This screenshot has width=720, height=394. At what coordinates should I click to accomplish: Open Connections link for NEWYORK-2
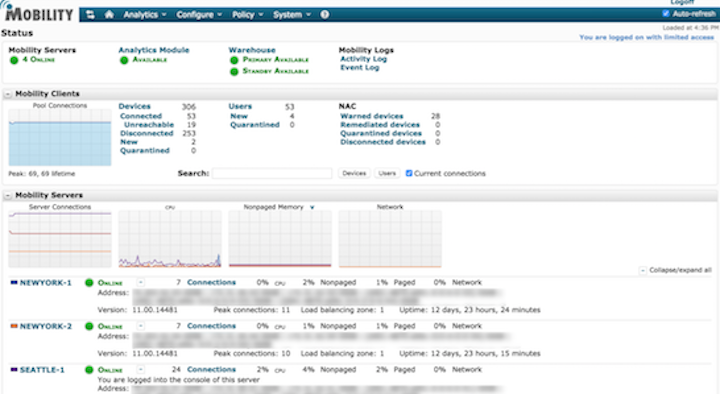(211, 326)
